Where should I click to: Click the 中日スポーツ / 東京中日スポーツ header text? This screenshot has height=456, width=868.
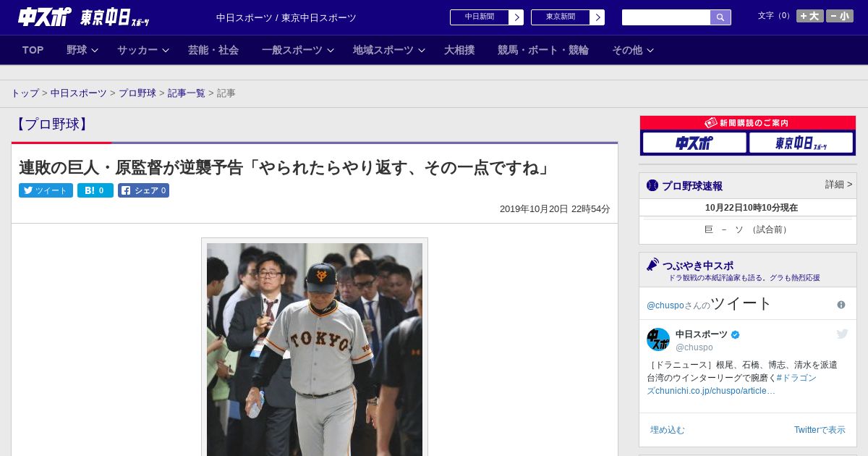tap(286, 17)
